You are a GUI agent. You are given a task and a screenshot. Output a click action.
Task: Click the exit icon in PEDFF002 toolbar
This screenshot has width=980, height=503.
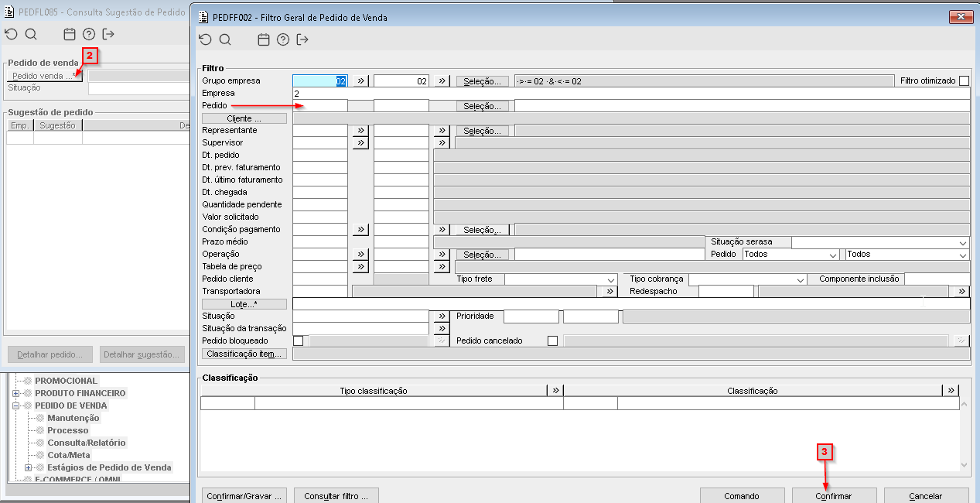click(302, 39)
